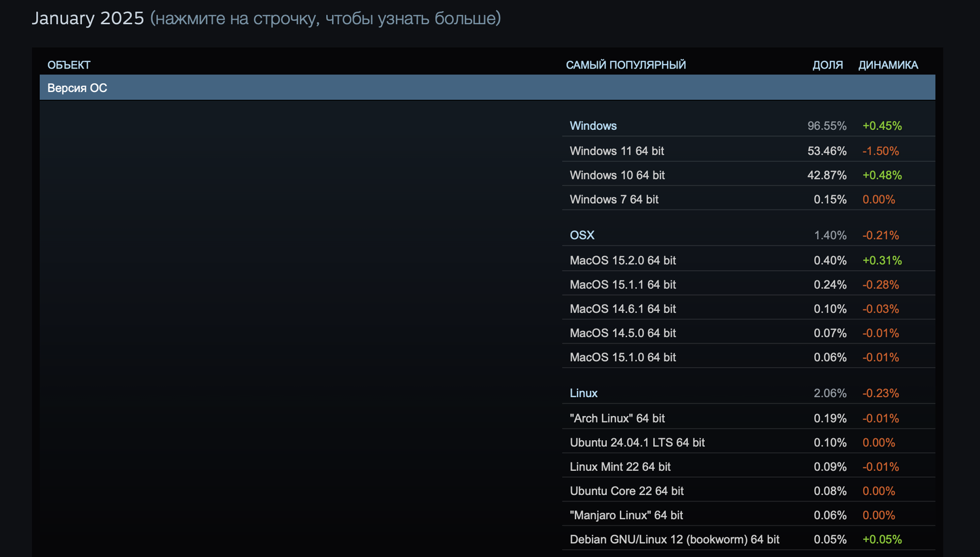Click Windows 10 change value +0.48%
Viewport: 980px width, 557px height.
(882, 175)
